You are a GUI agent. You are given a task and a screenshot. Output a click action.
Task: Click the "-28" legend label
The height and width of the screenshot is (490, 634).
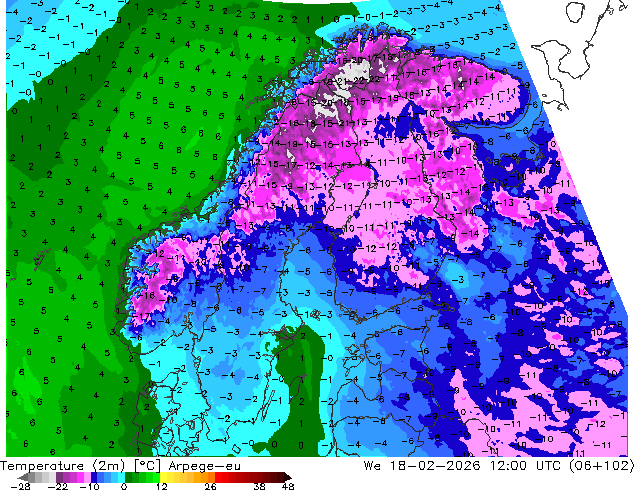point(20,486)
